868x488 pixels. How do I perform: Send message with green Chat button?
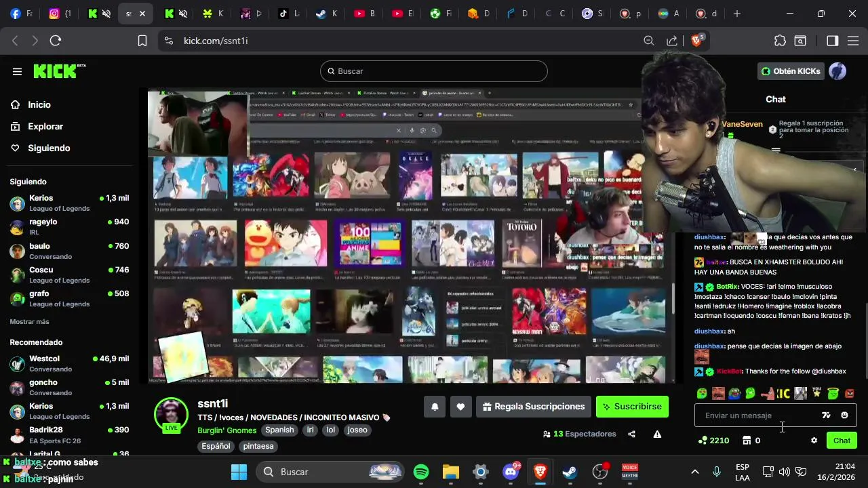point(842,441)
